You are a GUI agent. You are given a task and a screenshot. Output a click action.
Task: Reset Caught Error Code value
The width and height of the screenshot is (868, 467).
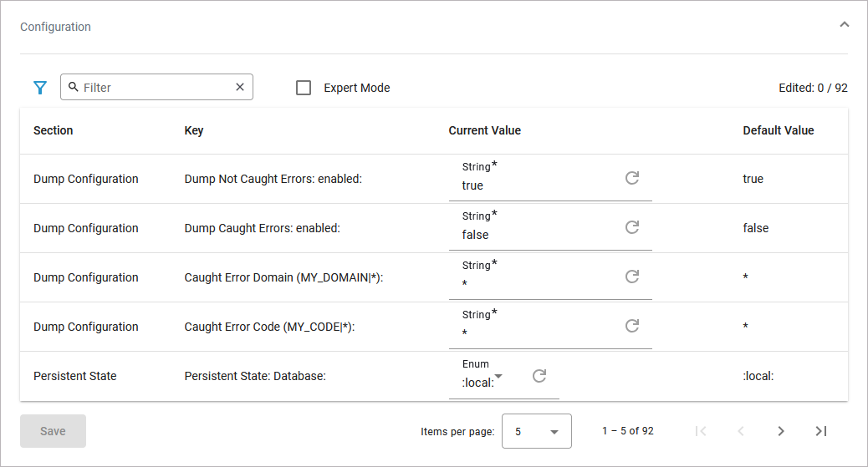coord(632,326)
